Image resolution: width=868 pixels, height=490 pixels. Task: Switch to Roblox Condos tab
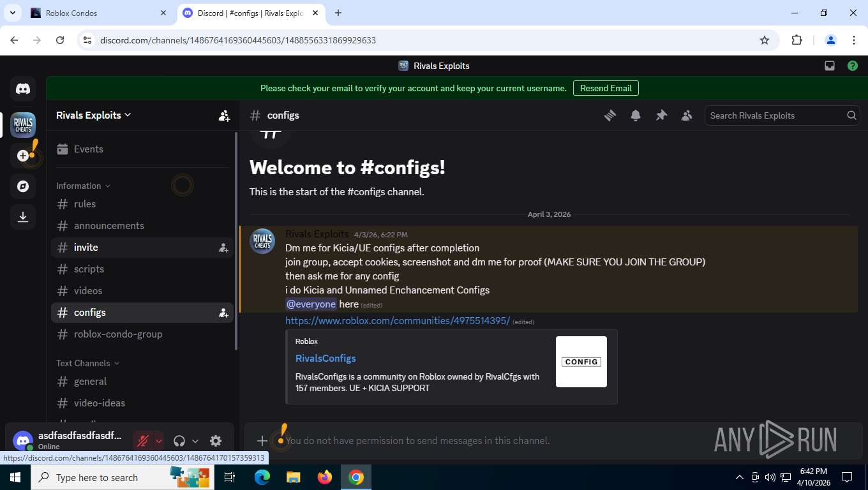point(98,13)
